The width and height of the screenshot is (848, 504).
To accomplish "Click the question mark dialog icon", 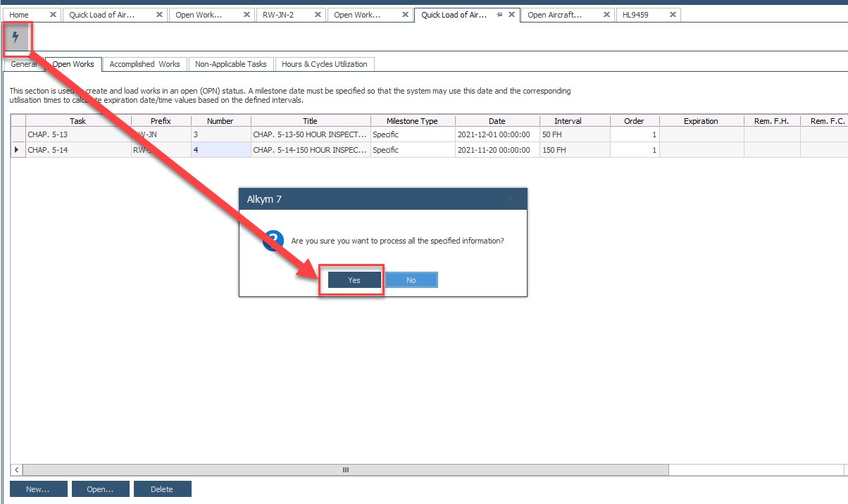I will (x=273, y=241).
